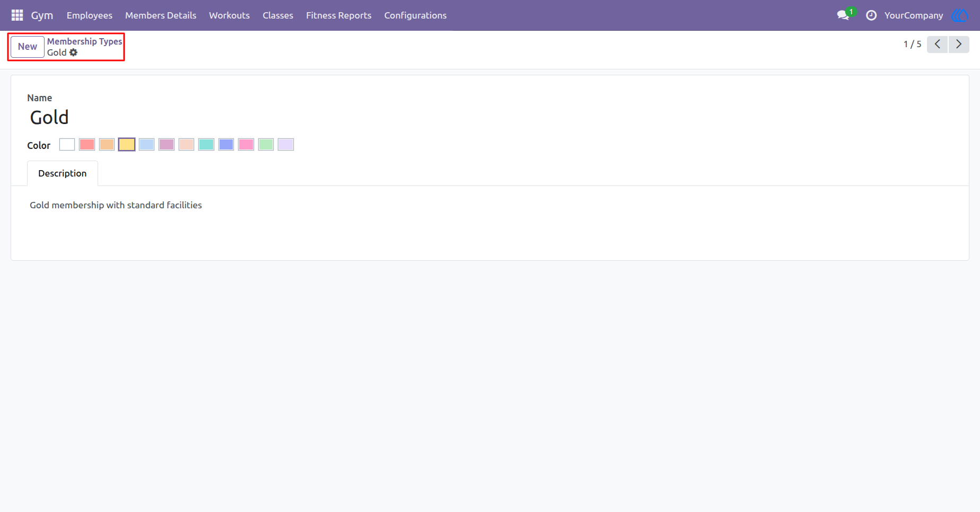This screenshot has height=512, width=980.
Task: Open the activities clock icon
Action: (871, 15)
